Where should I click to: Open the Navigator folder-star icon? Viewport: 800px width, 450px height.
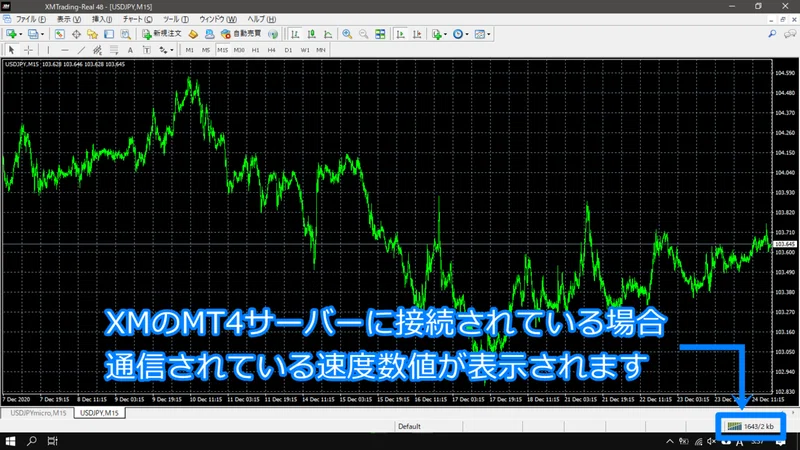coord(92,34)
